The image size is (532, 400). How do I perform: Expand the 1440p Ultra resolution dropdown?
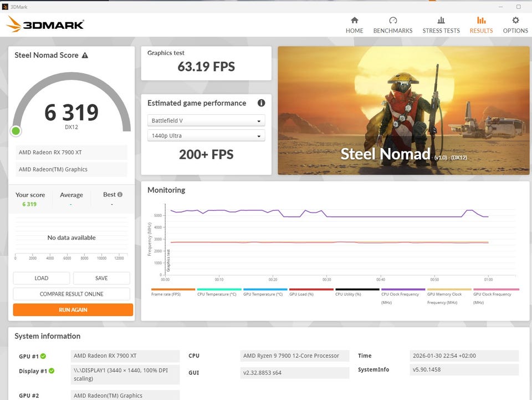coord(206,136)
